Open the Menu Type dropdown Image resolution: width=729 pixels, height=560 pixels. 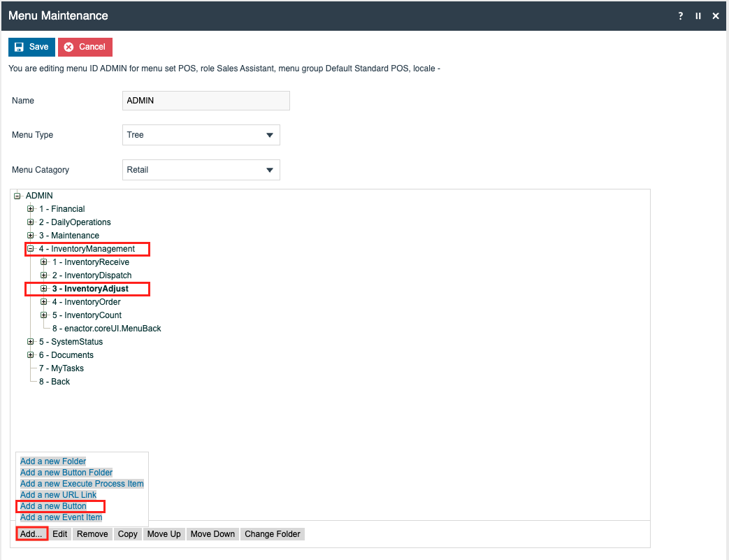(201, 135)
